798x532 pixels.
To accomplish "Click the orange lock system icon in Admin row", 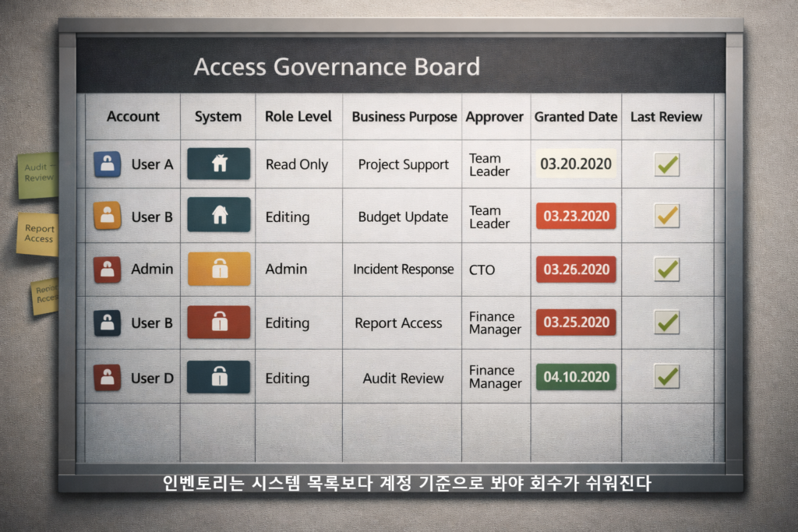I will click(x=219, y=269).
